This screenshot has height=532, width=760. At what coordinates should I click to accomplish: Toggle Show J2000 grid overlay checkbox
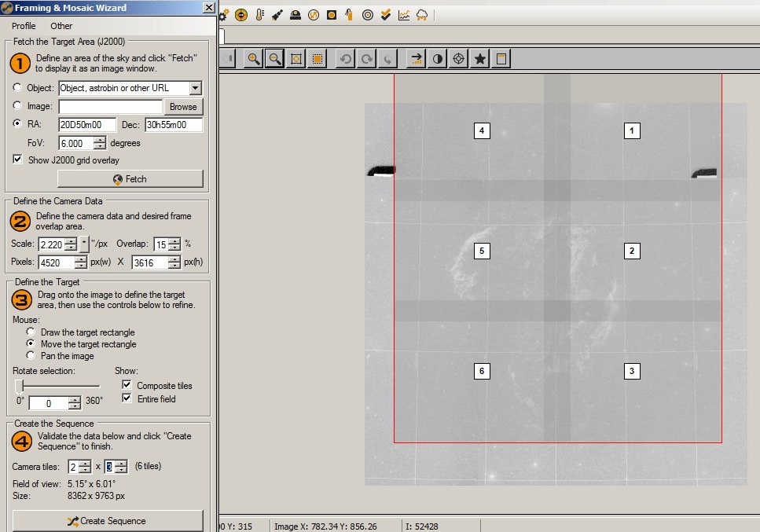pyautogui.click(x=17, y=159)
